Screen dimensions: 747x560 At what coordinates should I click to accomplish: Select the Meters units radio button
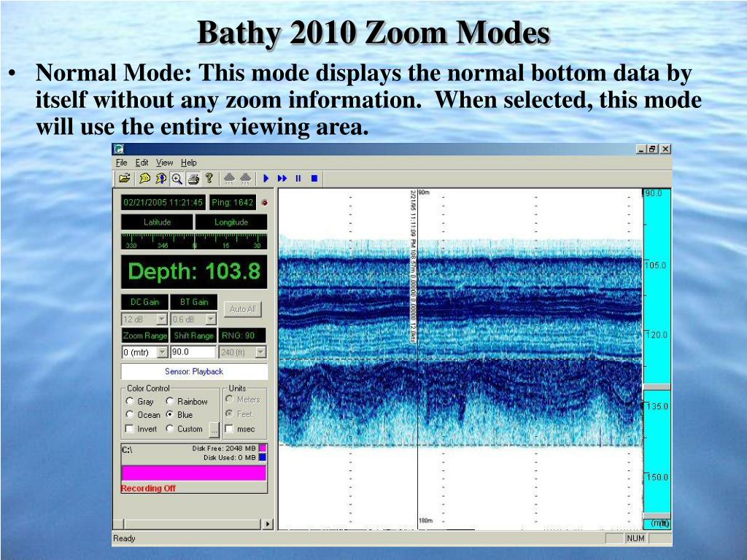[x=229, y=399]
